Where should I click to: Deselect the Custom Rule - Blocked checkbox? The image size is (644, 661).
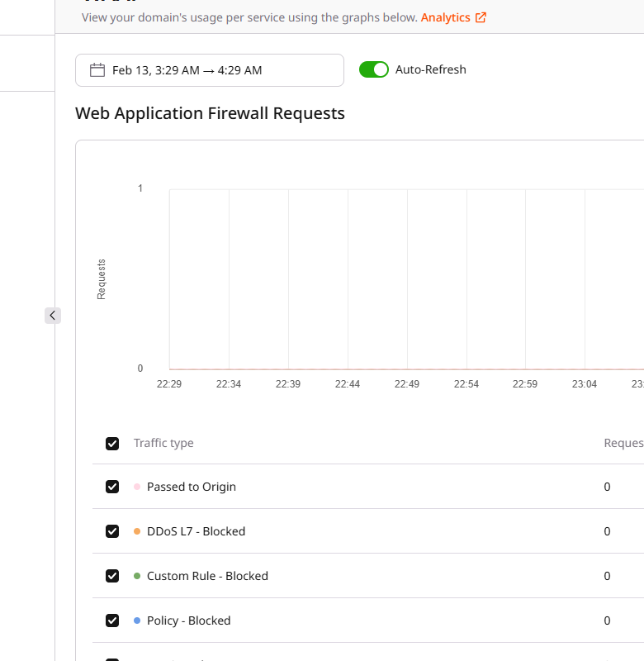pyautogui.click(x=112, y=576)
